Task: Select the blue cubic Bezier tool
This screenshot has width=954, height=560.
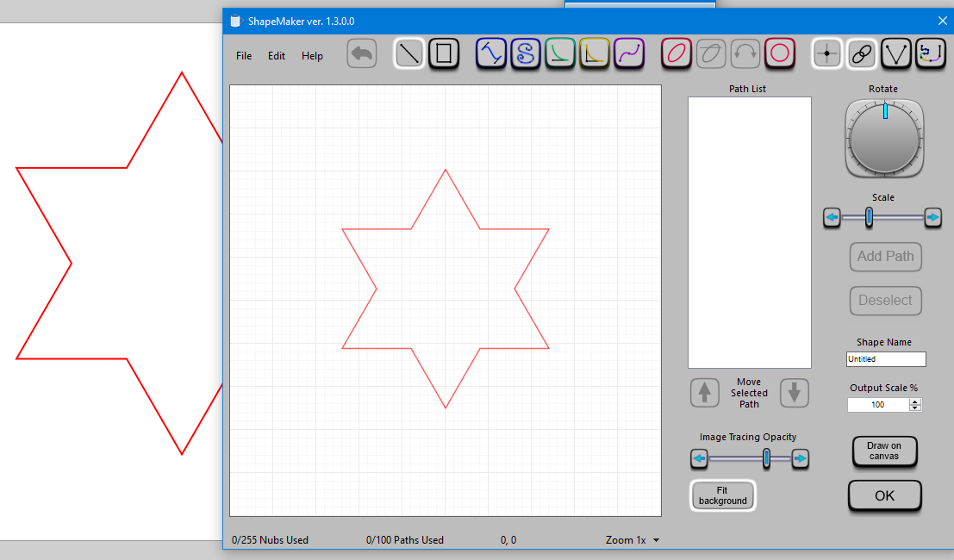Action: coord(491,53)
